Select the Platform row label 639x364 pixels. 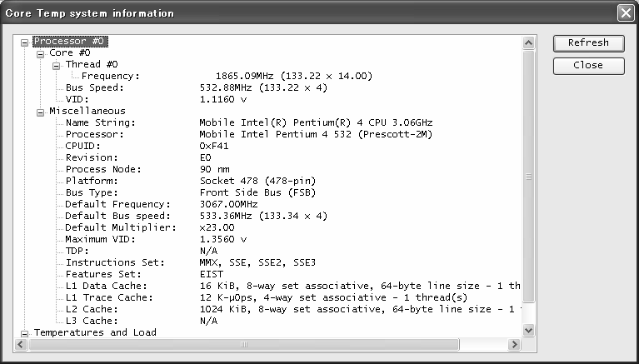click(x=92, y=181)
